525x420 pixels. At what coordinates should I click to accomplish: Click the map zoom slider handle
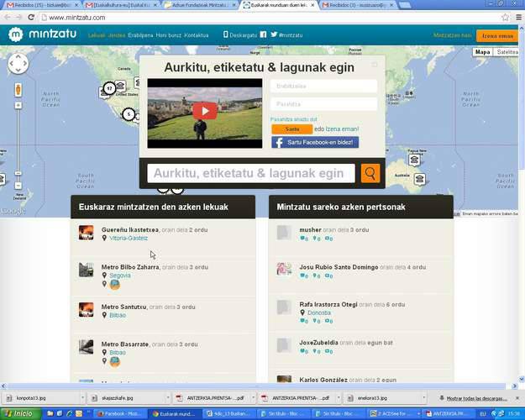(x=18, y=173)
